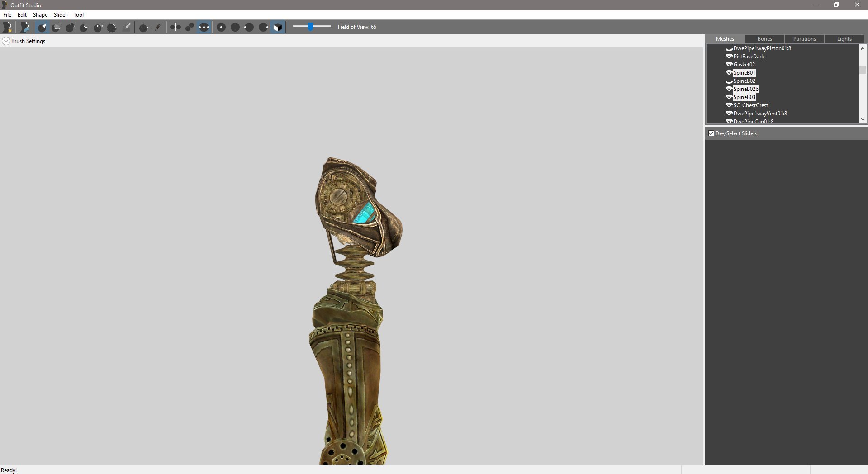Hide the SpineB02b mesh via eye icon
Viewport: 868px width, 474px height.
[x=729, y=89]
